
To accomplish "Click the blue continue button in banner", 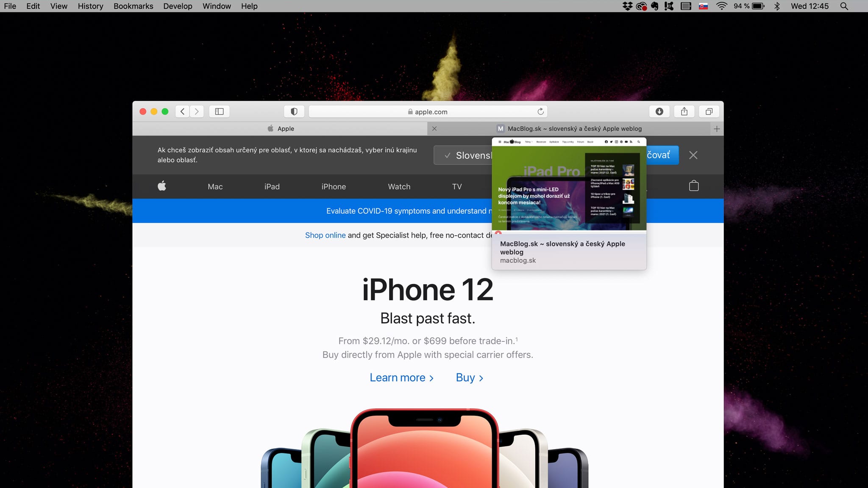I will (662, 155).
